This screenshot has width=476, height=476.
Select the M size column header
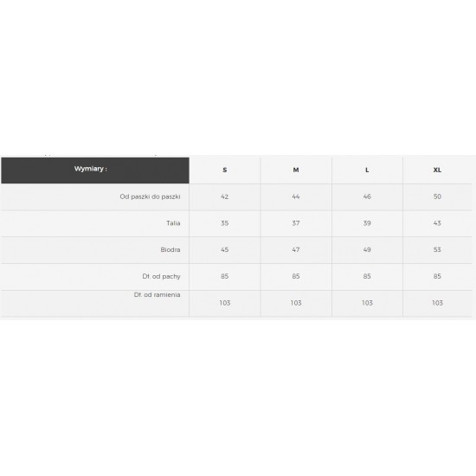[296, 170]
